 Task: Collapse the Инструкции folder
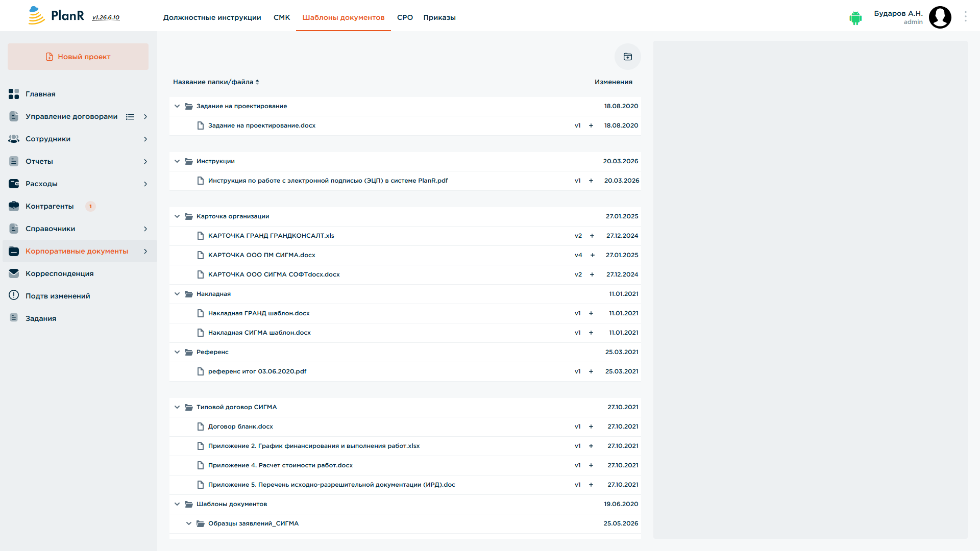pyautogui.click(x=177, y=161)
